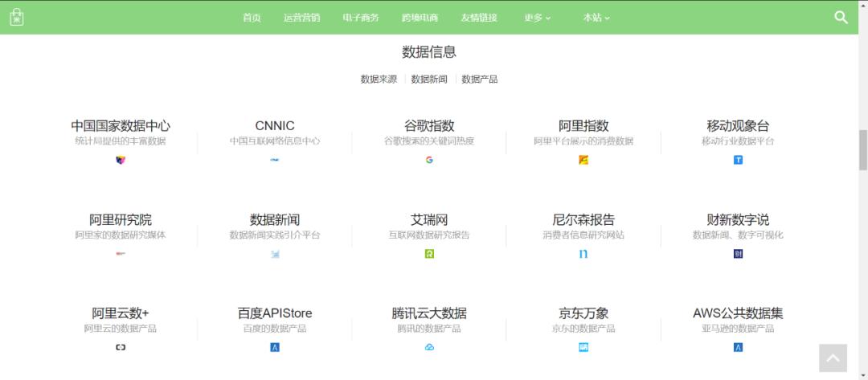This screenshot has width=868, height=380.
Task: Open the 艾瑞网 title link
Action: 429,219
